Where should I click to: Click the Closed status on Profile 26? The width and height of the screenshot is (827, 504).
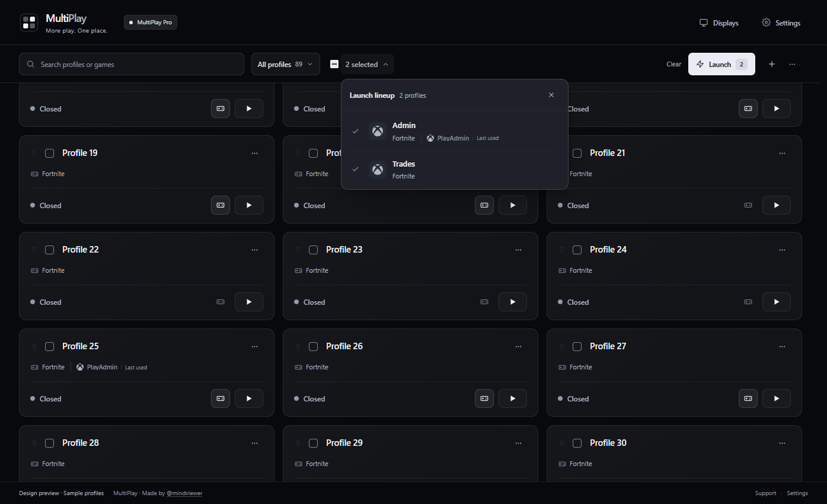pos(309,398)
